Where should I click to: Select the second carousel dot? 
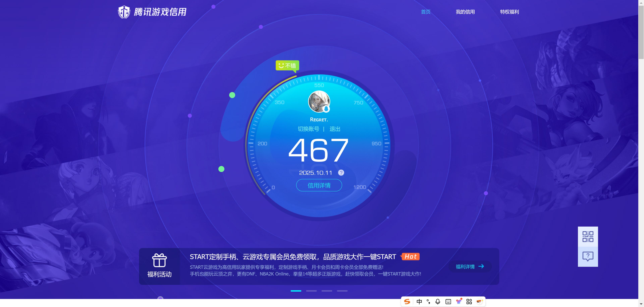tap(311, 291)
